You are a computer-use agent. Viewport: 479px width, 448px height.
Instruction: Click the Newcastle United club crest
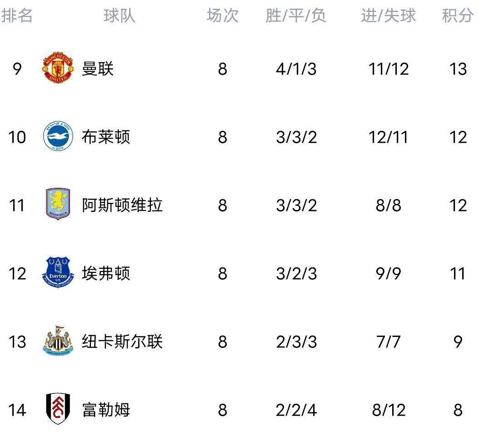tap(58, 341)
